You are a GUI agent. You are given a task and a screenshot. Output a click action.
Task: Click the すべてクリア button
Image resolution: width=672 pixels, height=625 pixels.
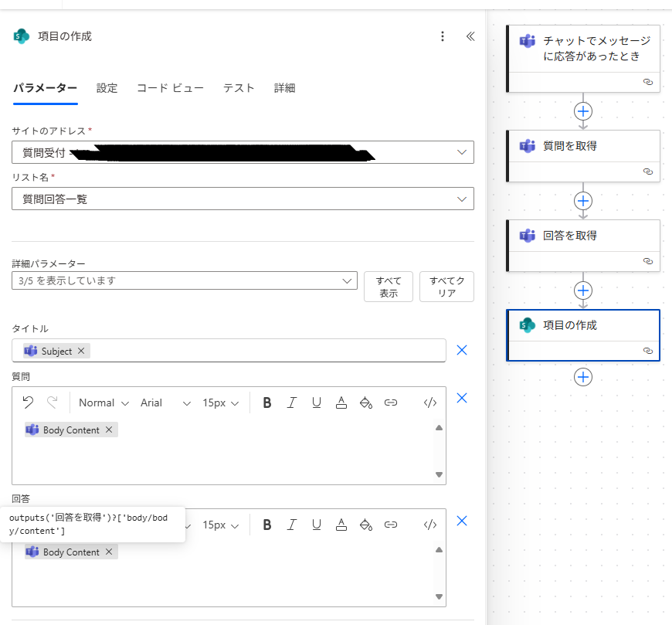(x=446, y=287)
